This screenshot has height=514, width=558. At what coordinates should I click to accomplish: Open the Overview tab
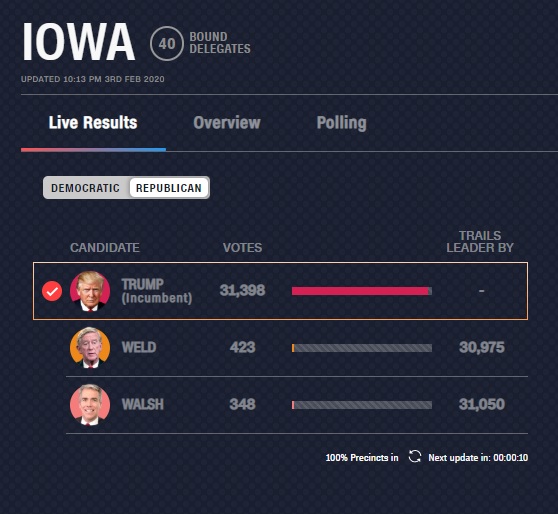coord(227,123)
